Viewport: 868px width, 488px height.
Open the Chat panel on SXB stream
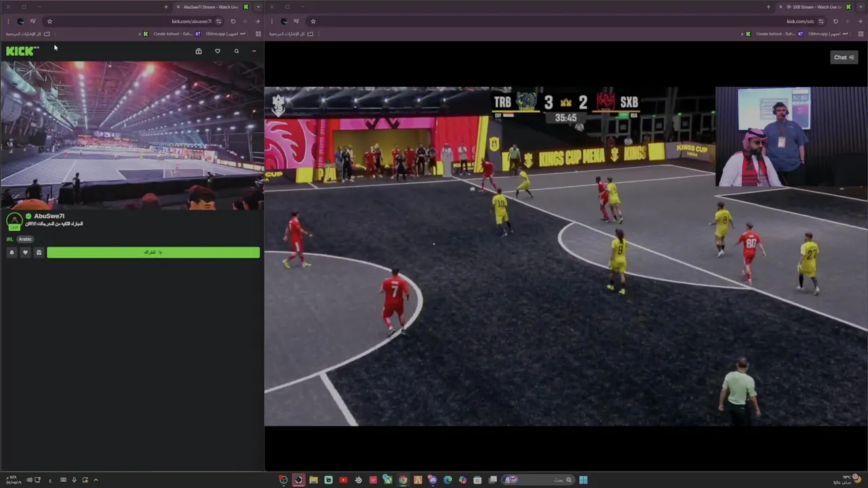[844, 58]
